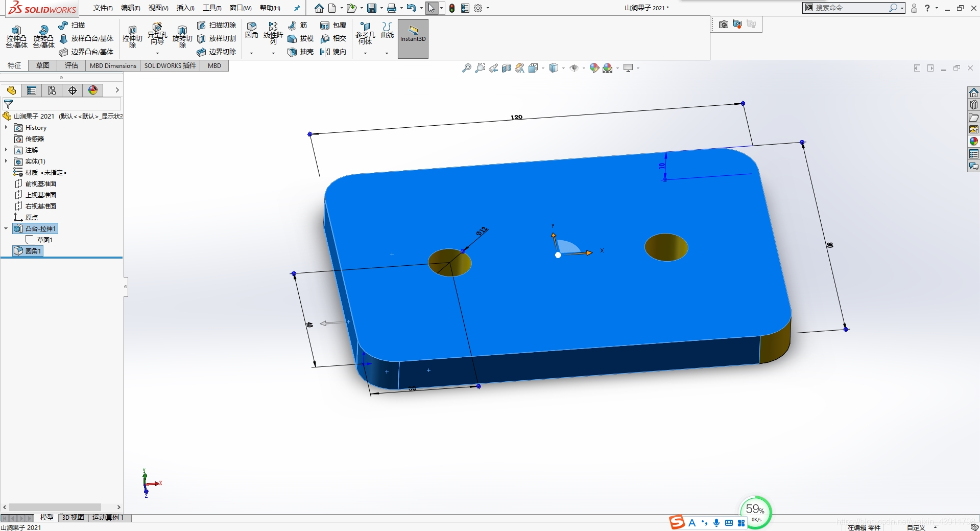The height and width of the screenshot is (531, 980).
Task: Select 圆角1 feature in the tree
Action: click(28, 251)
